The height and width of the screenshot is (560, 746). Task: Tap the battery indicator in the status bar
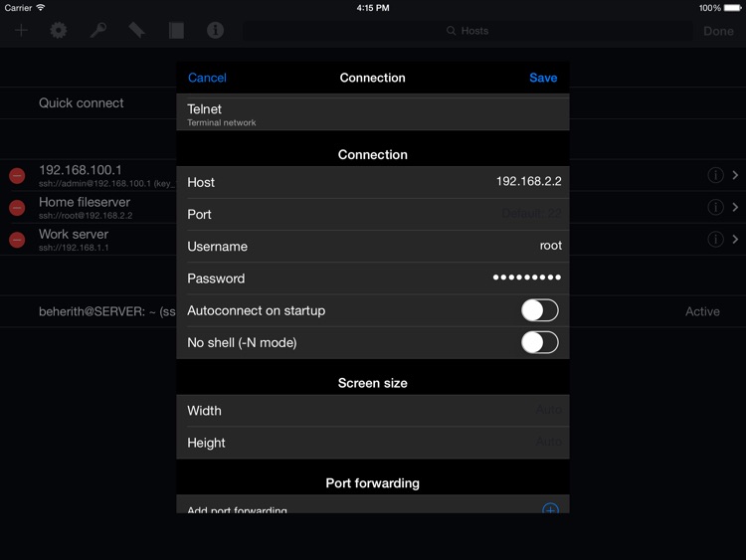pyautogui.click(x=733, y=8)
